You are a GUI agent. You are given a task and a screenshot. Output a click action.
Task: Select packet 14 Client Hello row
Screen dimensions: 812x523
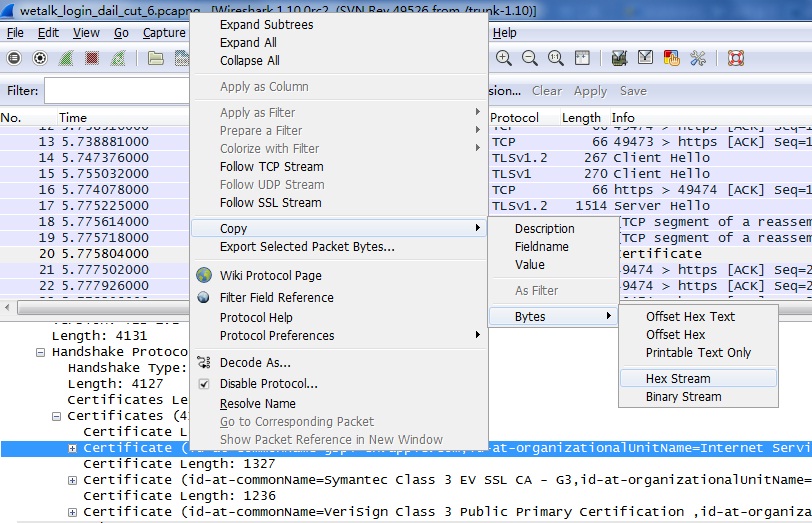point(406,157)
